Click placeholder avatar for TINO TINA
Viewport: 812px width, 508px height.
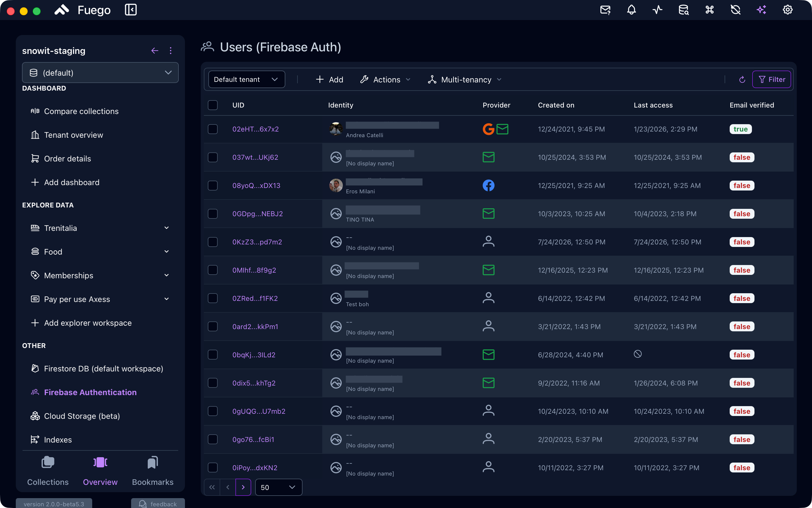pos(336,214)
